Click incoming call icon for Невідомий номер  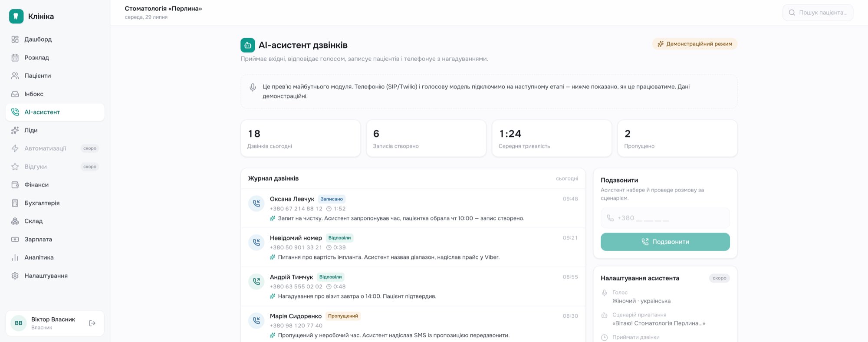[x=256, y=242]
